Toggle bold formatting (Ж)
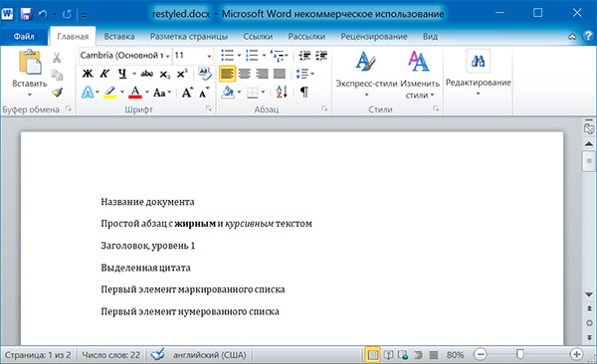Image resolution: width=597 pixels, height=364 pixels. [88, 74]
